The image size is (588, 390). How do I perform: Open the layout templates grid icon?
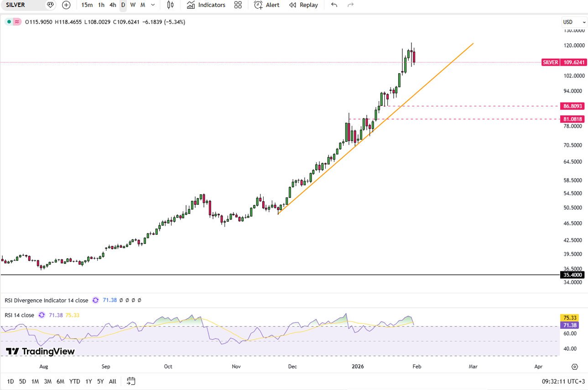coord(238,5)
